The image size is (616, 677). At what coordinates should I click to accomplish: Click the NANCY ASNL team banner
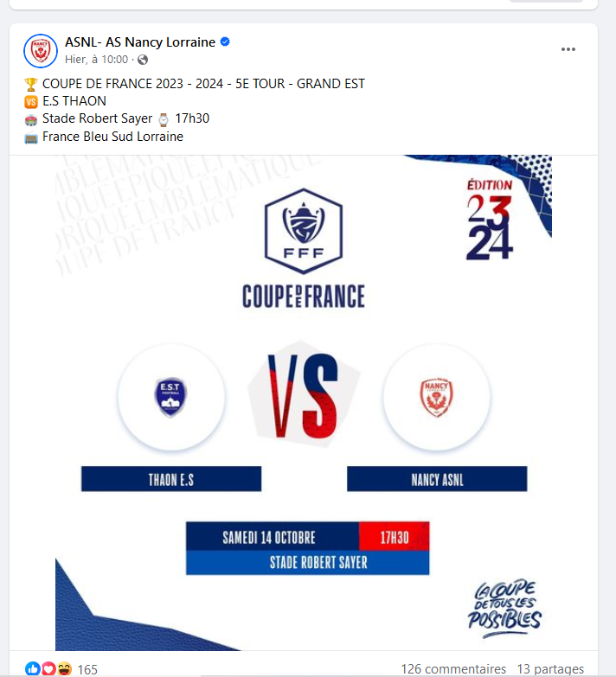pos(437,479)
